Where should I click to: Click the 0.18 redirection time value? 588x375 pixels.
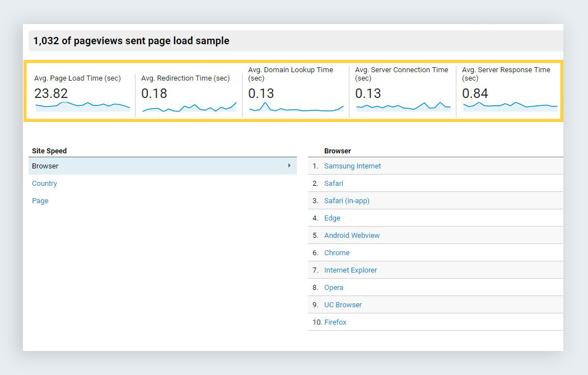coord(154,93)
